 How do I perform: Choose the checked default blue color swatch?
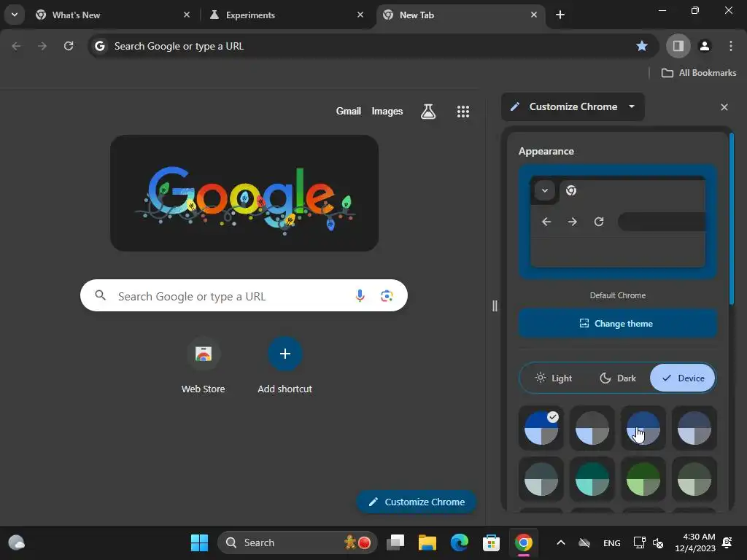coord(541,428)
